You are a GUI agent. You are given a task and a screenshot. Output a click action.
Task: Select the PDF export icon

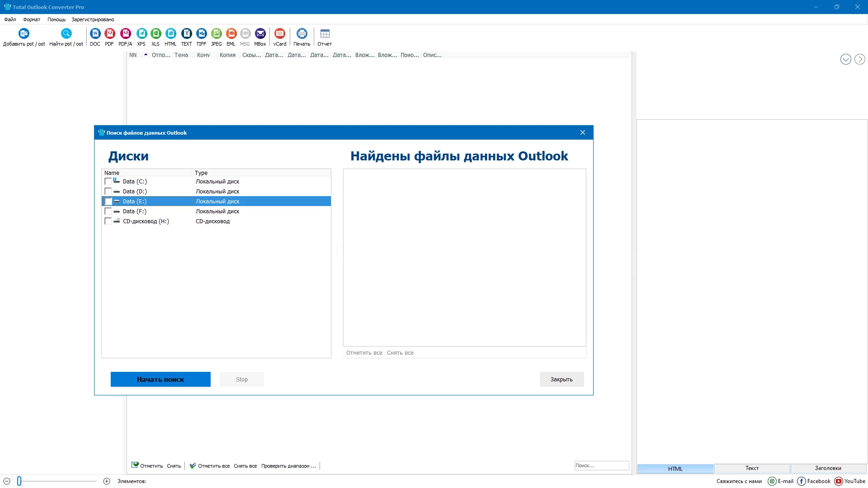(x=109, y=33)
